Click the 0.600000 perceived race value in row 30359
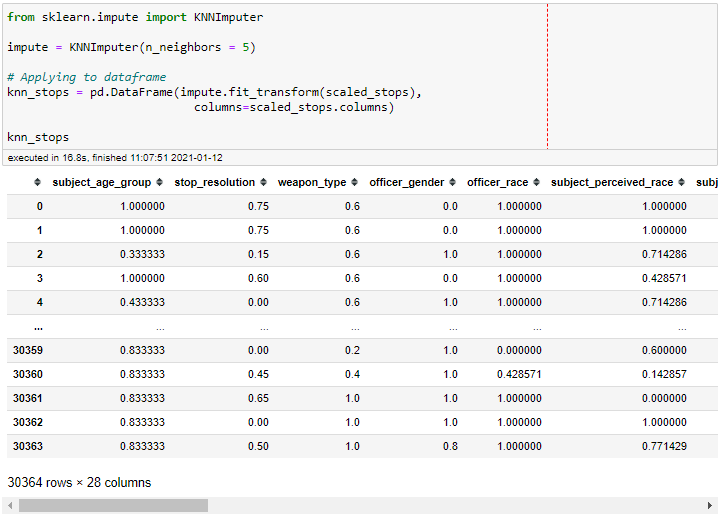Screen dimensions: 723x518 click(664, 350)
